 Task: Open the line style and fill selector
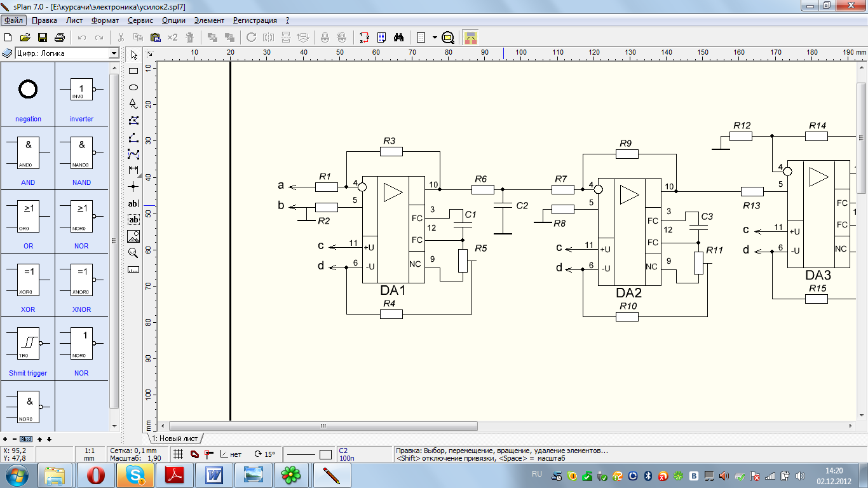click(309, 454)
